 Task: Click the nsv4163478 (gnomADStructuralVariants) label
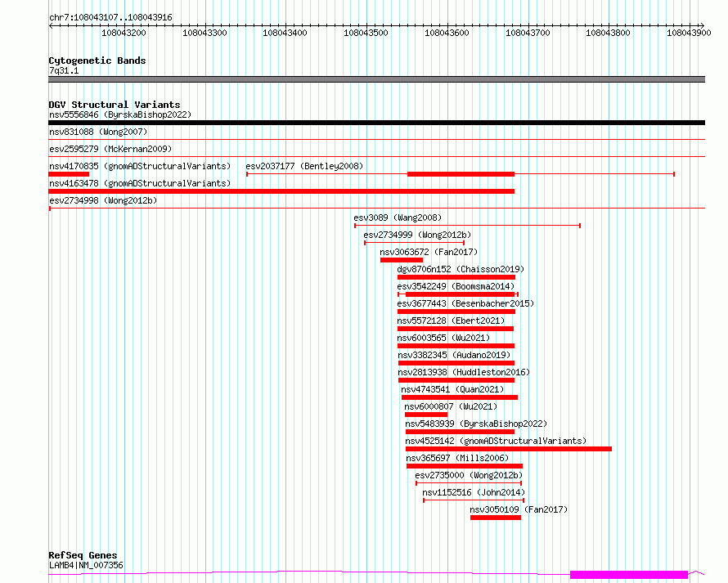coord(139,183)
